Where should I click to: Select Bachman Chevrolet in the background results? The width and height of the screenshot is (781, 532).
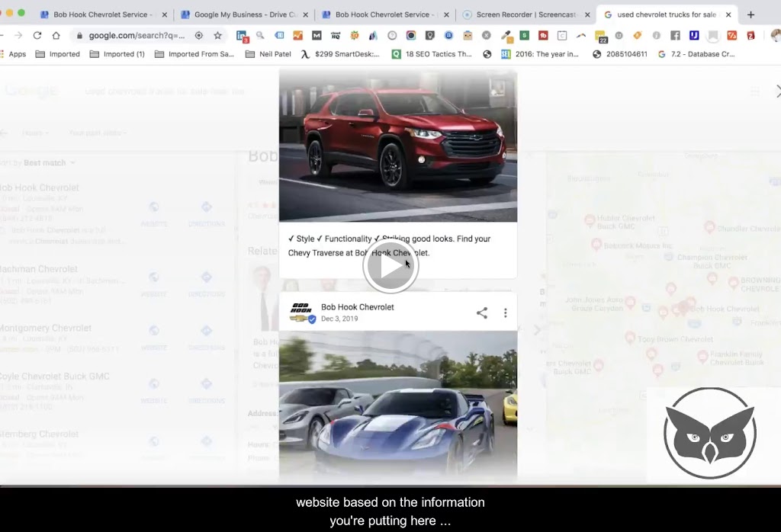[39, 269]
